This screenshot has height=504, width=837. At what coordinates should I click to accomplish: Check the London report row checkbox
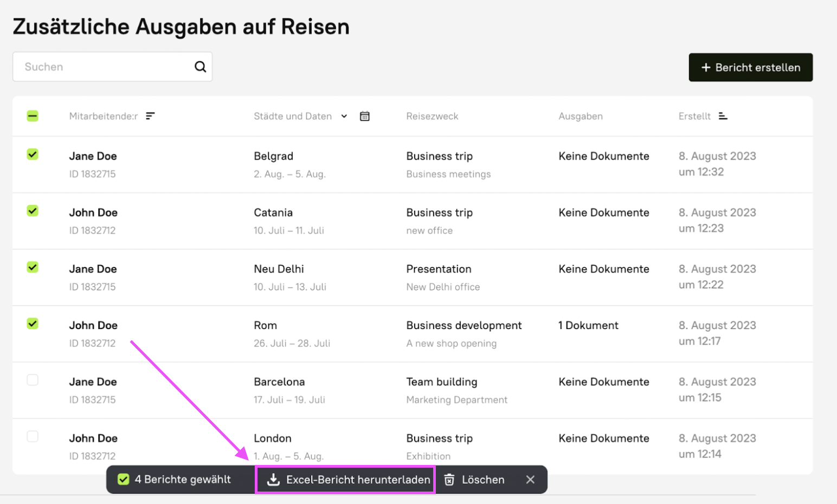click(33, 436)
